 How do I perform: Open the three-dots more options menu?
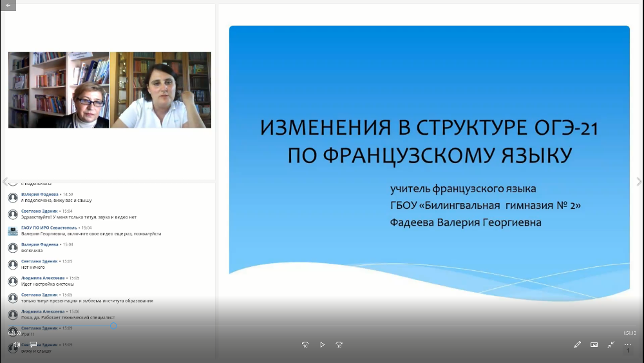click(x=627, y=345)
